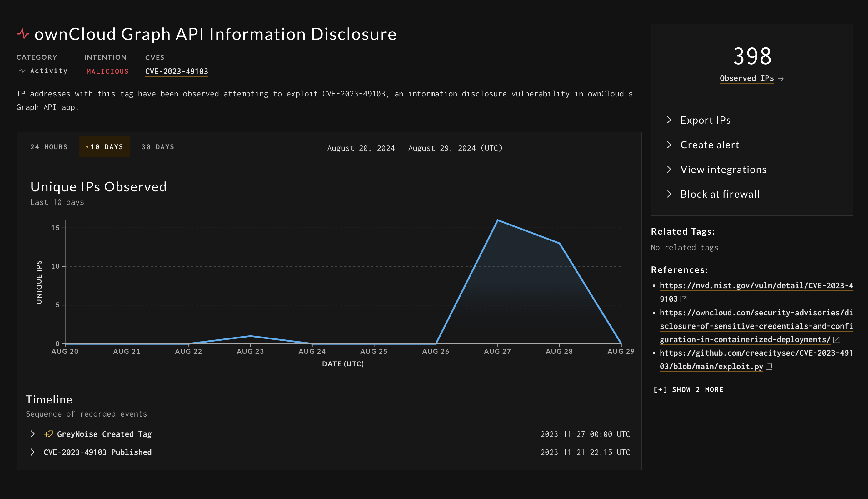
Task: Click the No related tags text
Action: click(684, 247)
